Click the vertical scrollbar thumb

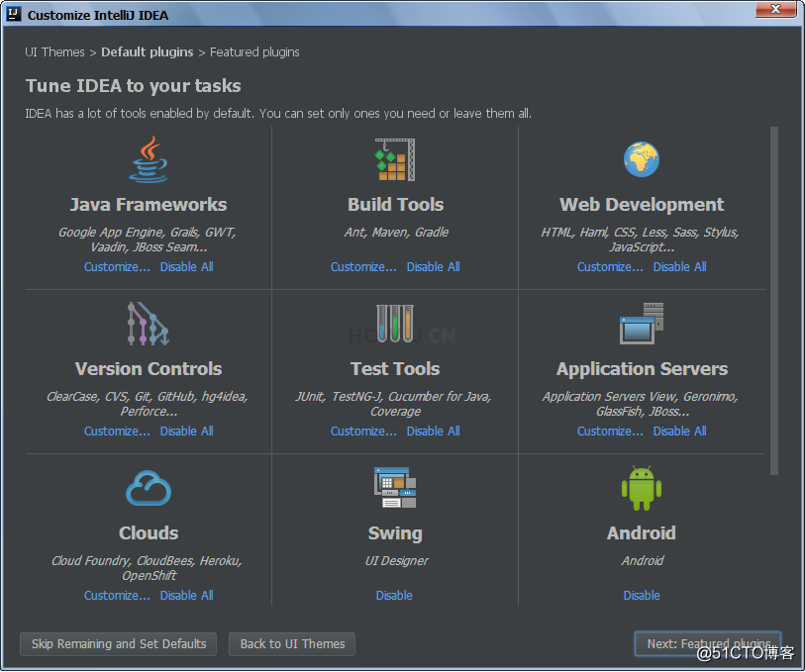774,301
